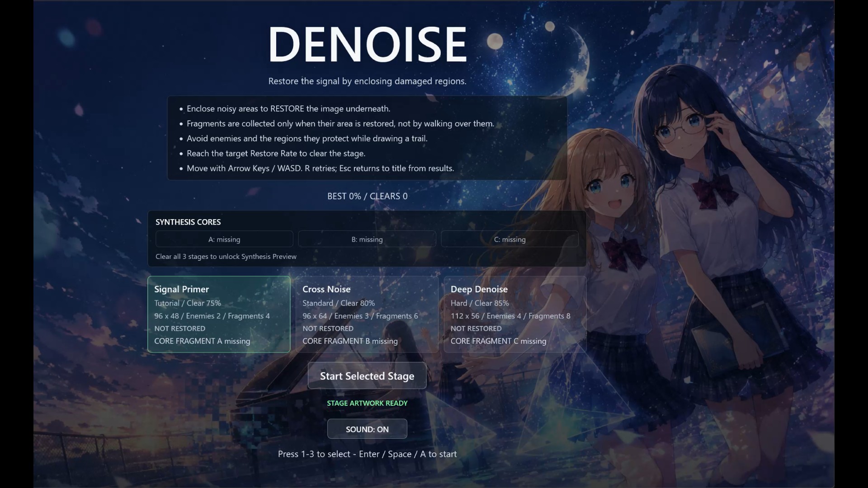Click the 'Hard / Clear 85%' text
The image size is (868, 488).
tap(480, 303)
